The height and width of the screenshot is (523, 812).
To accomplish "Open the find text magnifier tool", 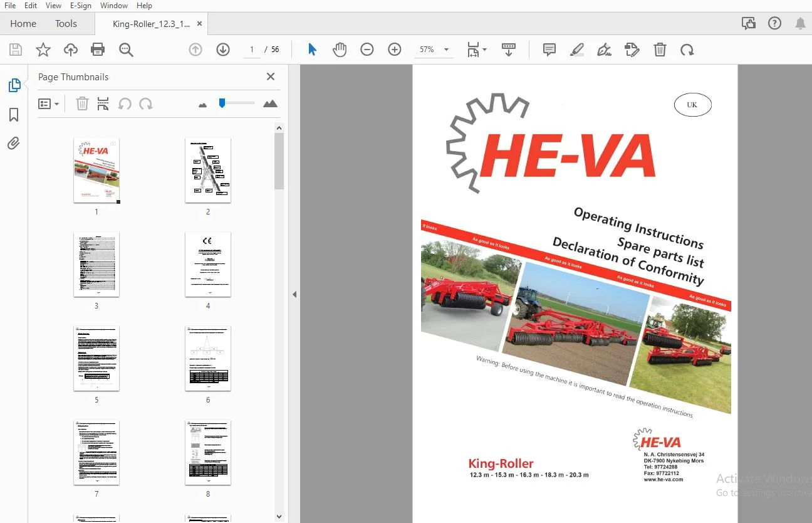I will (x=127, y=50).
